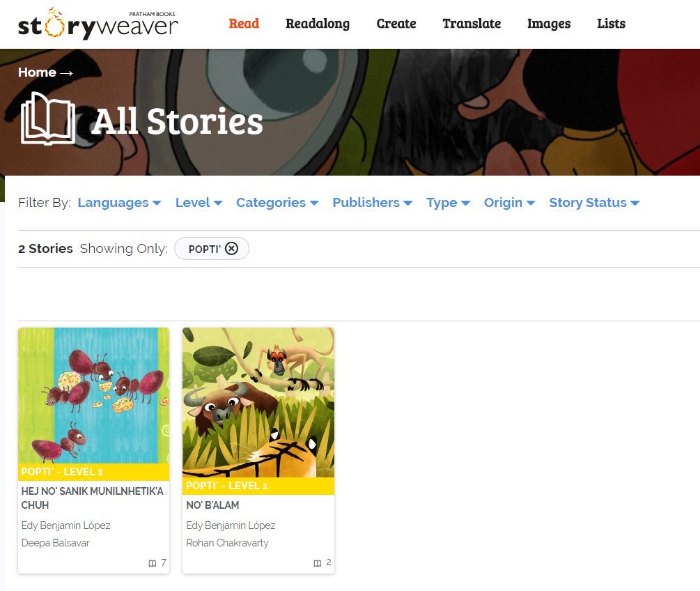Open the NO' B'ALAM story title link
Screen dimensions: 700x591
pyautogui.click(x=212, y=505)
